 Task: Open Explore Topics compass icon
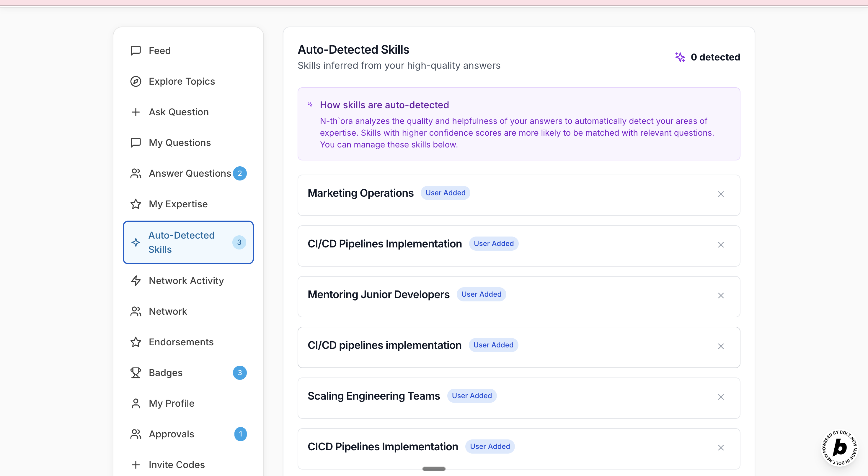136,81
